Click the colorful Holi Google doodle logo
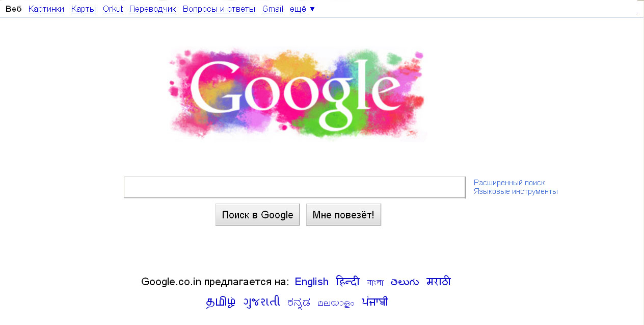Viewport: 644px width, 325px height. pos(298,94)
